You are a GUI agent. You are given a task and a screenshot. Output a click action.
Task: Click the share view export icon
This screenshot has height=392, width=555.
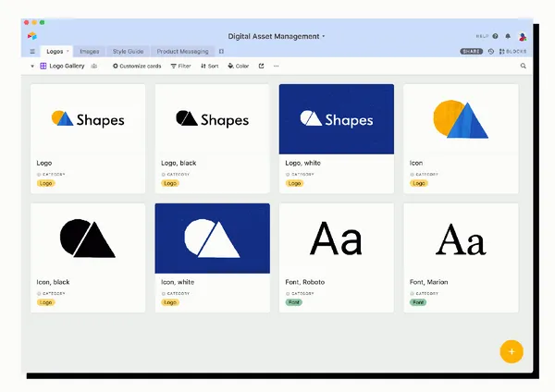click(x=261, y=66)
